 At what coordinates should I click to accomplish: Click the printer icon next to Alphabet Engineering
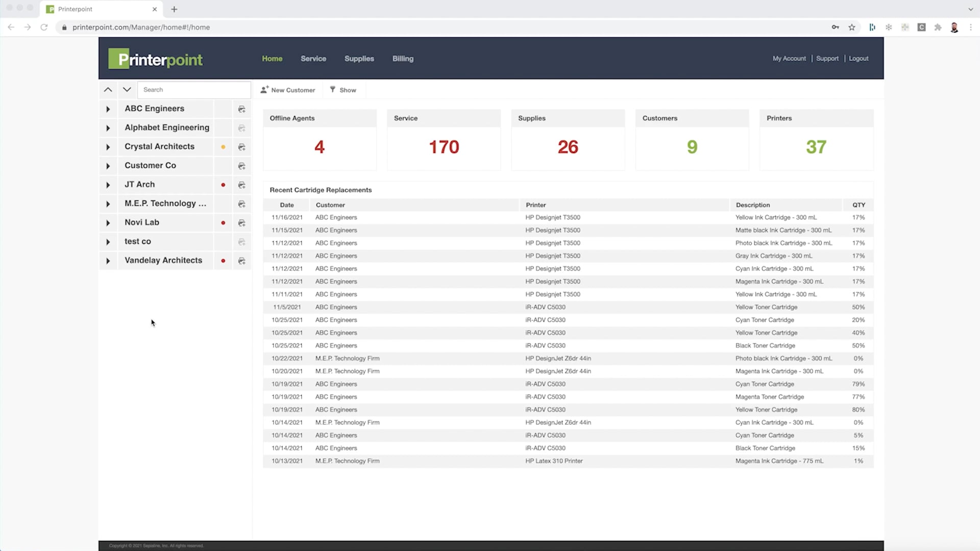tap(241, 127)
